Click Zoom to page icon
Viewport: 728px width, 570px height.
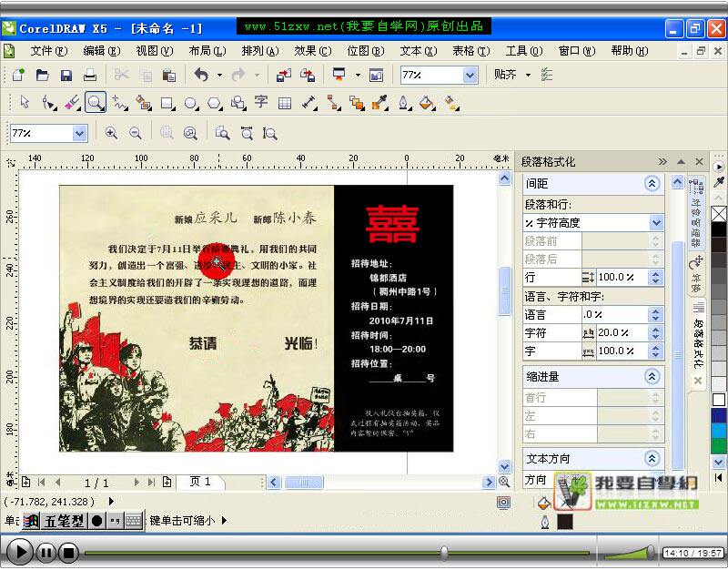coord(222,133)
